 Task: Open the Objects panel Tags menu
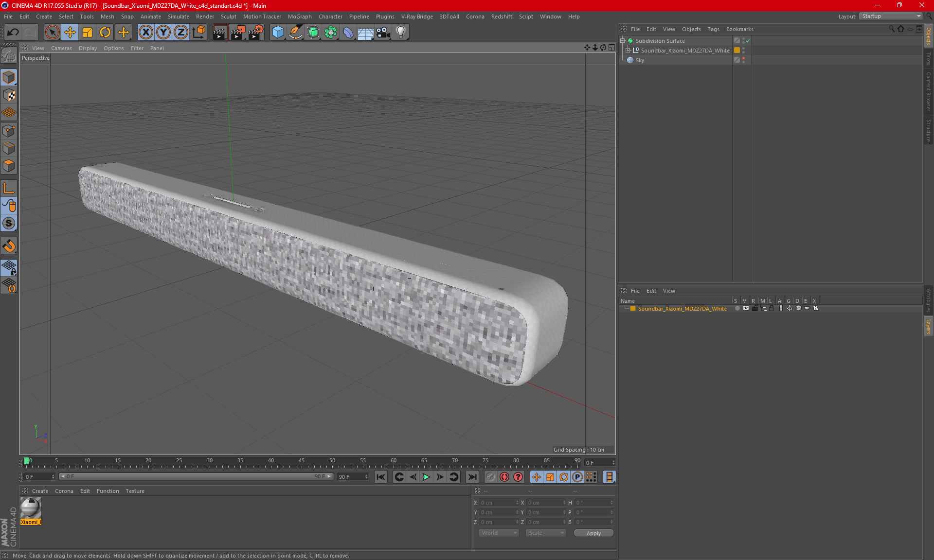tap(713, 29)
